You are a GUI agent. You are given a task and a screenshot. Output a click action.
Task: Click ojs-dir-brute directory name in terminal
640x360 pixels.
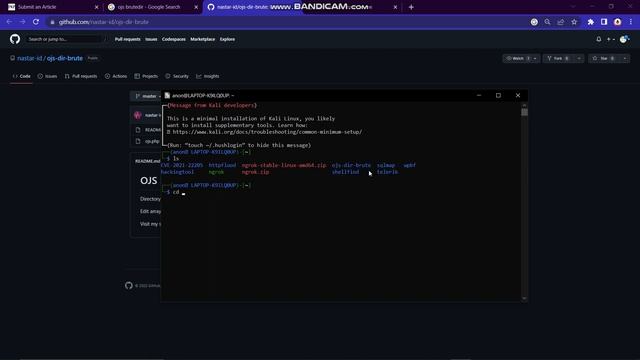tap(351, 165)
